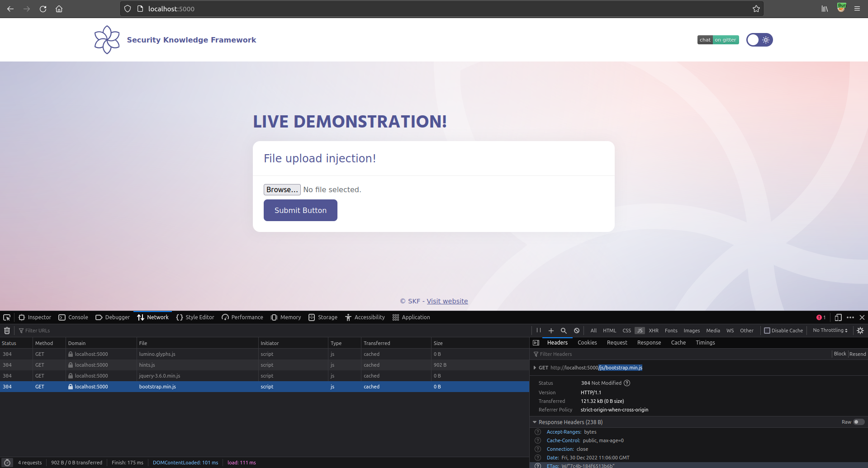Open the Cookies tab in request details
The width and height of the screenshot is (868, 468).
[587, 343]
